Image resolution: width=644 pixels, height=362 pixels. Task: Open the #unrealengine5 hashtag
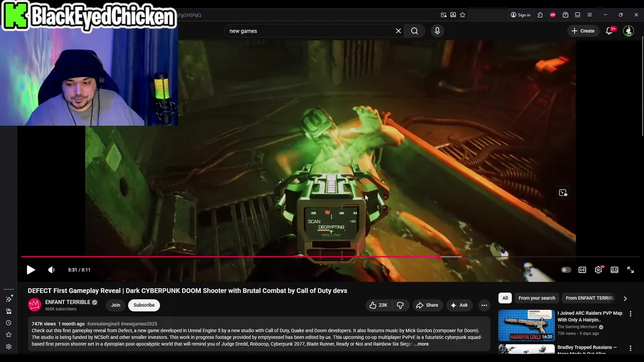click(x=103, y=324)
